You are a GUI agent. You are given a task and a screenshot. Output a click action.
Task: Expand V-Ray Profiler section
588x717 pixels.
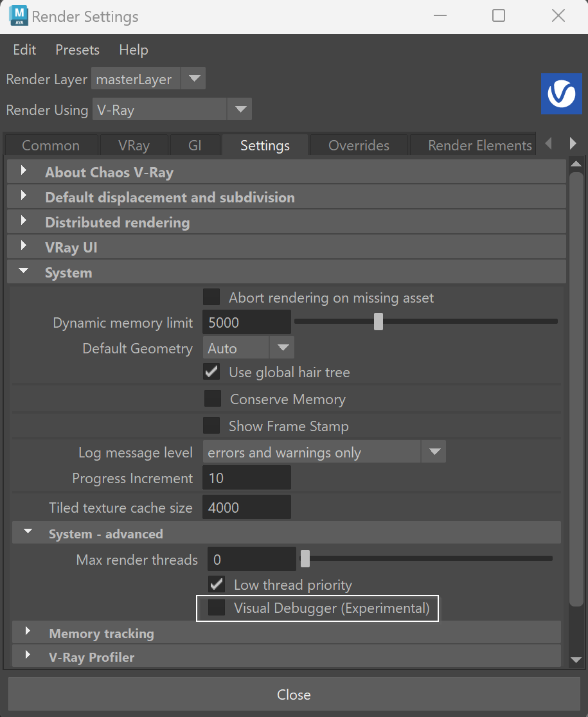click(x=286, y=657)
